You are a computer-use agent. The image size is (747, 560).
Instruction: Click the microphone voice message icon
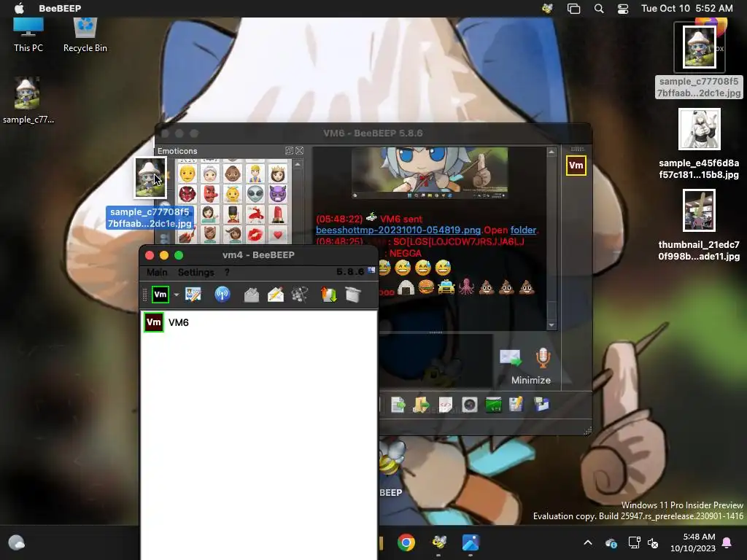click(x=543, y=357)
